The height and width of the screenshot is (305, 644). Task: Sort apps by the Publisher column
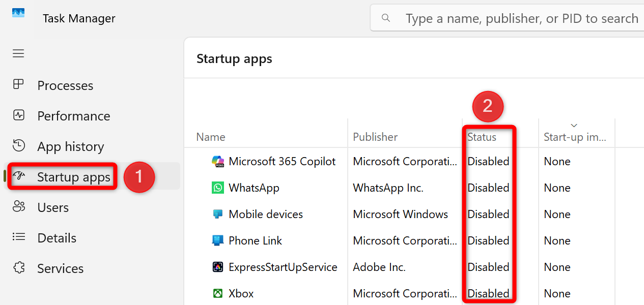[375, 137]
